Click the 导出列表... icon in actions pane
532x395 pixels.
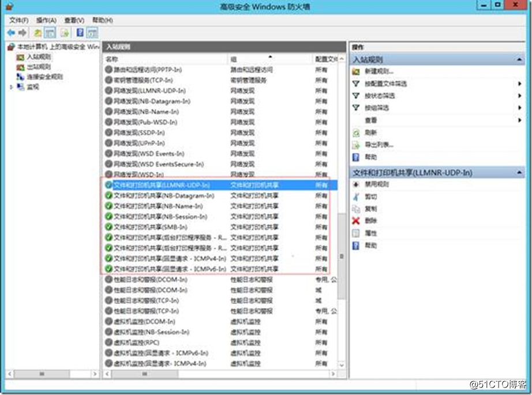pyautogui.click(x=356, y=145)
